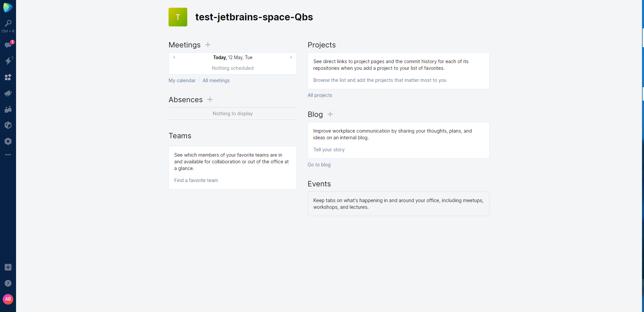
Task: Open Chats icon with notification badge
Action: 8,45
